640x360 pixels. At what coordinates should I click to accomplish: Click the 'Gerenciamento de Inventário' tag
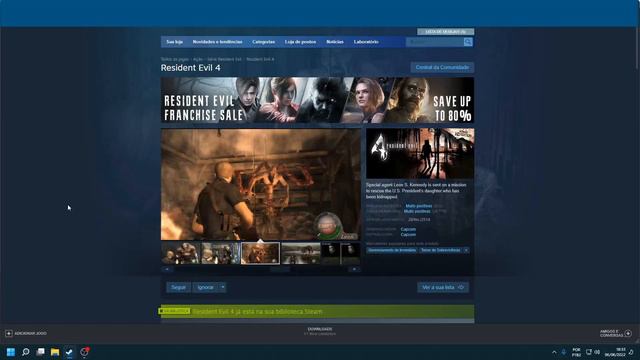(x=392, y=250)
